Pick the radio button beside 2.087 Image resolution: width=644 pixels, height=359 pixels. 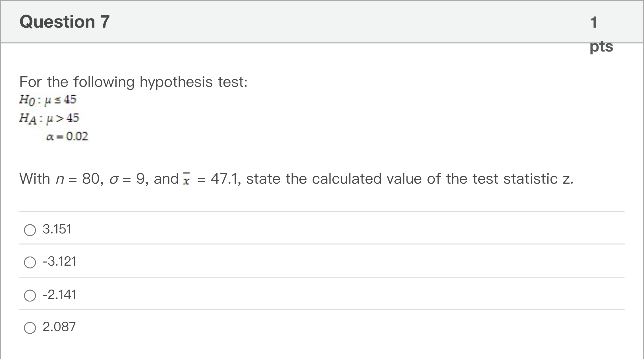30,328
